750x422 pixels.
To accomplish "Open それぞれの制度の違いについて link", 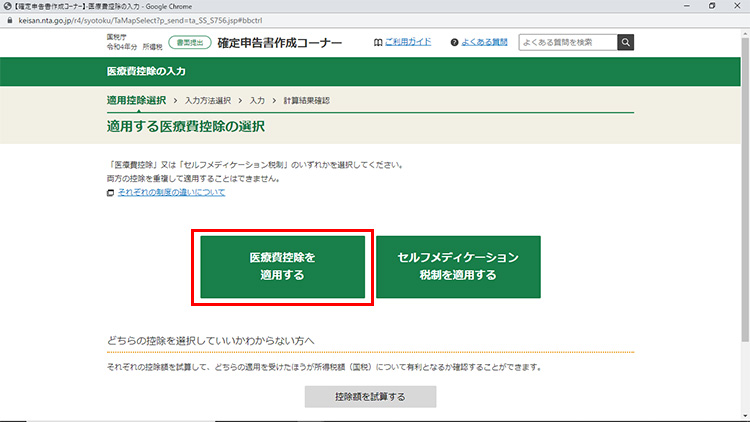I will (x=171, y=192).
